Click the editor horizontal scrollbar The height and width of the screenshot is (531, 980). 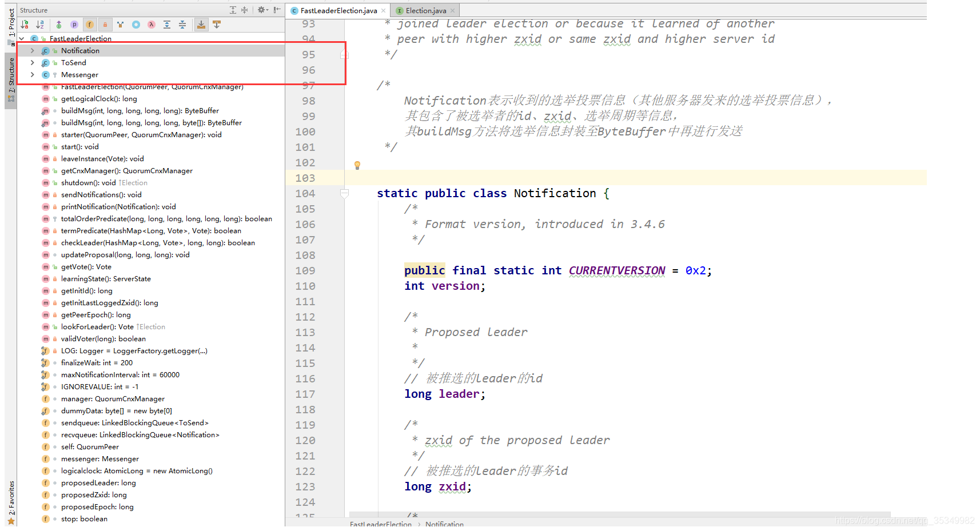pyautogui.click(x=620, y=514)
